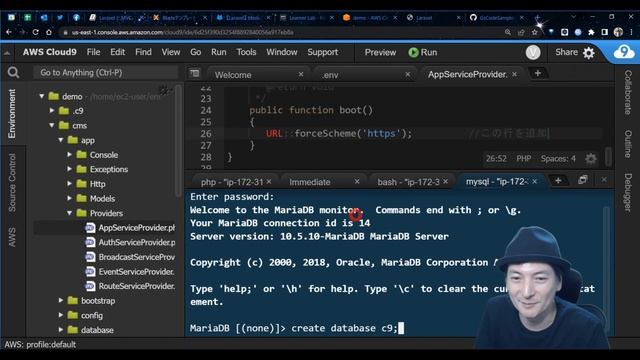Click the browser address bar URL

pos(182,32)
